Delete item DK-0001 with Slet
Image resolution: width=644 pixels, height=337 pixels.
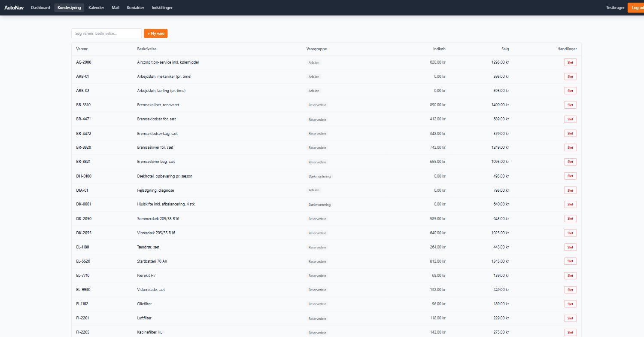[570, 204]
